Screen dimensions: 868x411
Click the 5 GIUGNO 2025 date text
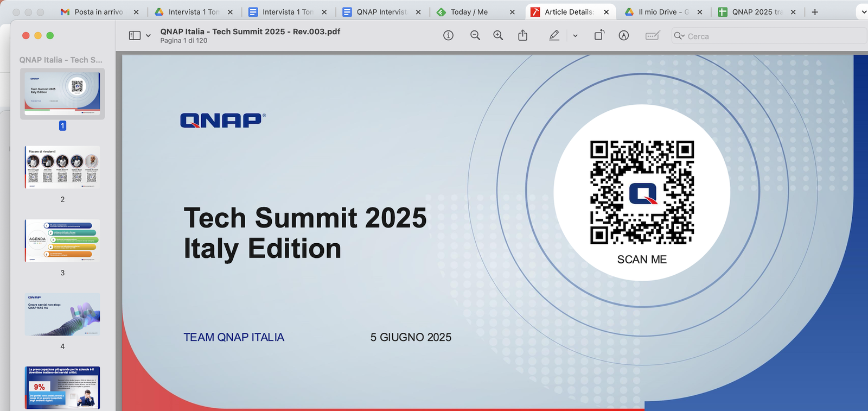(411, 337)
